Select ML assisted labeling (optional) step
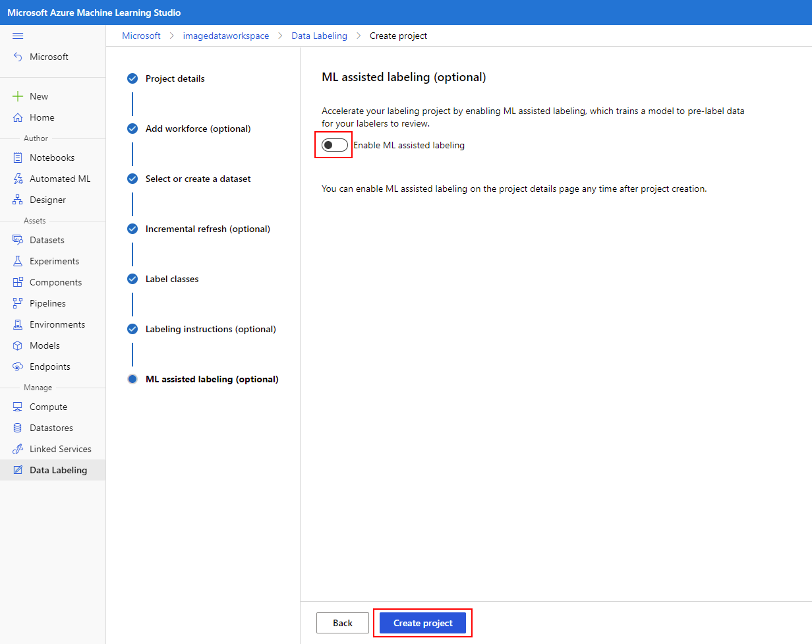 212,379
